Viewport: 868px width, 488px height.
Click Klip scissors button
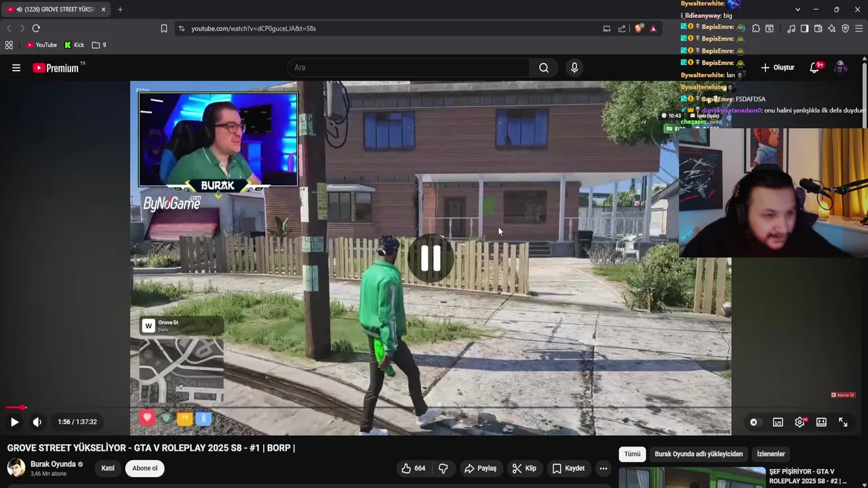pos(524,468)
